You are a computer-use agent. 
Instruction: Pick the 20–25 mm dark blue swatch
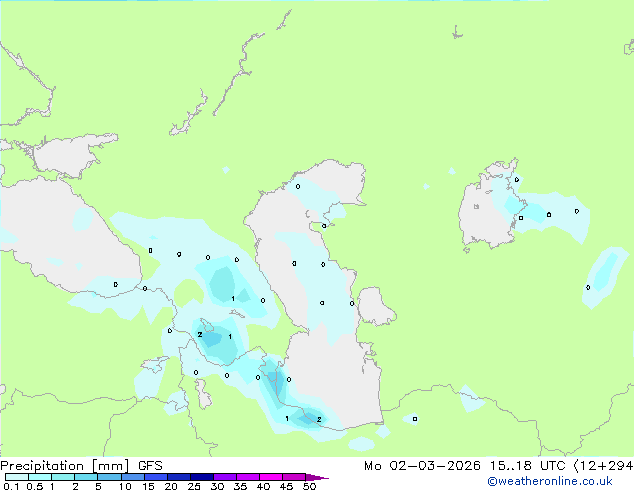click(x=178, y=477)
